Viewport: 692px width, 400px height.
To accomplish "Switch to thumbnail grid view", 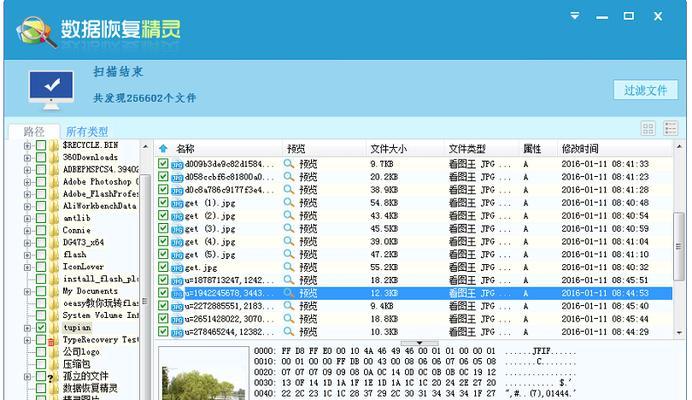I will coord(648,128).
